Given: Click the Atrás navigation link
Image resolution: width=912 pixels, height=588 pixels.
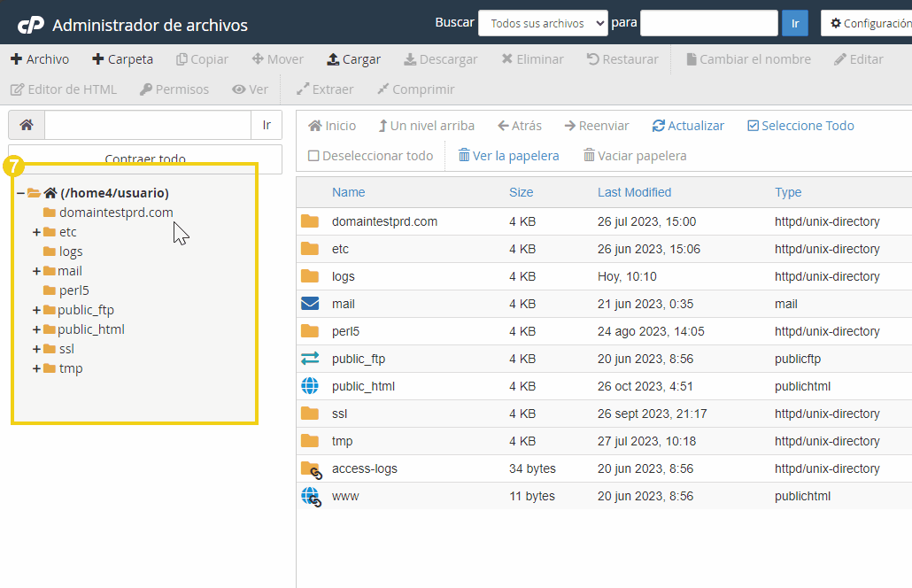Looking at the screenshot, I should pyautogui.click(x=520, y=126).
